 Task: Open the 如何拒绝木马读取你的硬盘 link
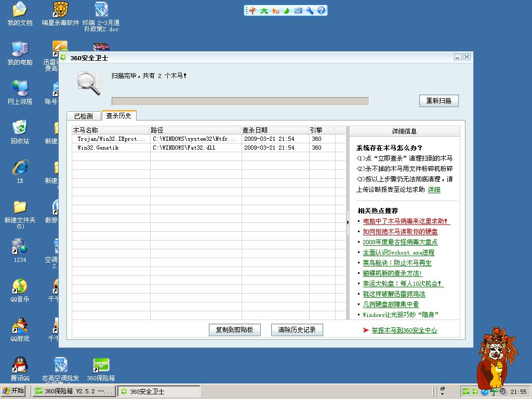click(x=401, y=232)
